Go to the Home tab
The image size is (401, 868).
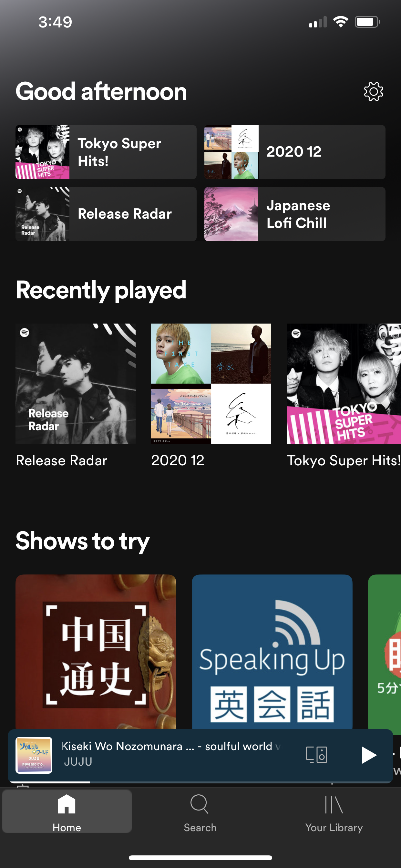pyautogui.click(x=67, y=812)
